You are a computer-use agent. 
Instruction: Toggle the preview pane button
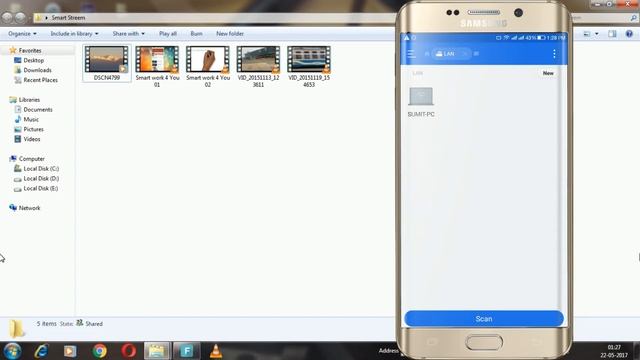click(x=612, y=34)
